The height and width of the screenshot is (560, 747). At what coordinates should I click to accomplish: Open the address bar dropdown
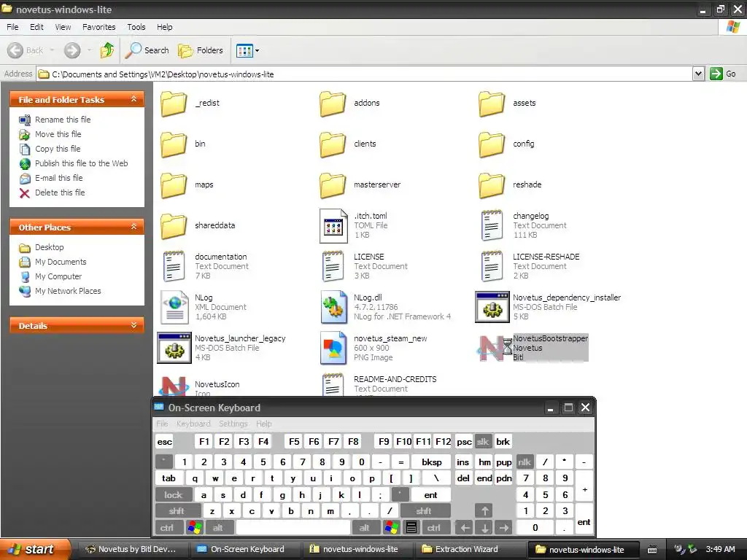tap(698, 74)
